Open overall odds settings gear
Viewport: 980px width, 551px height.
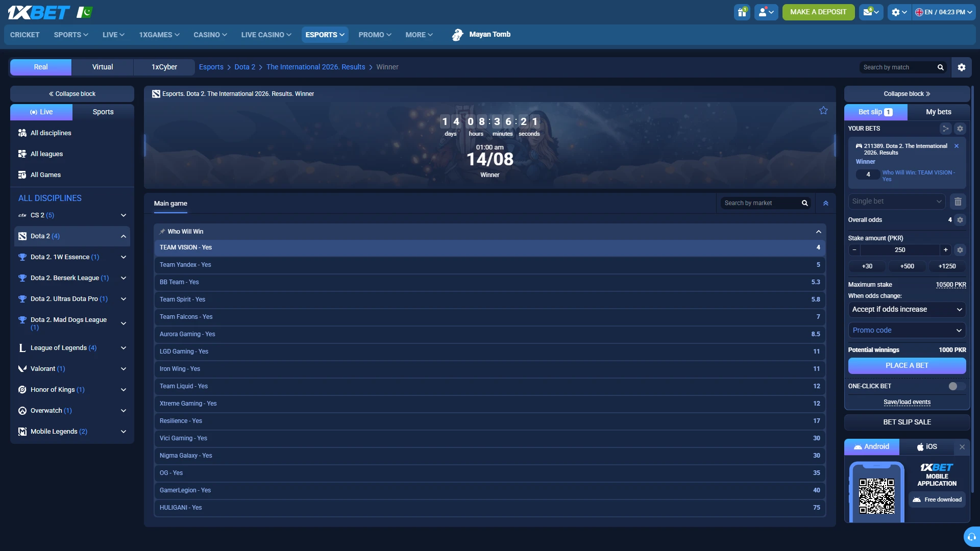tap(960, 220)
